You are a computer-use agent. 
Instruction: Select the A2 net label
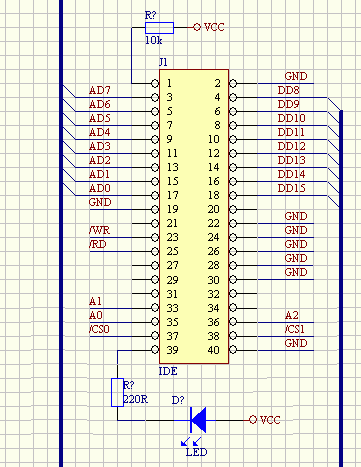point(292,315)
